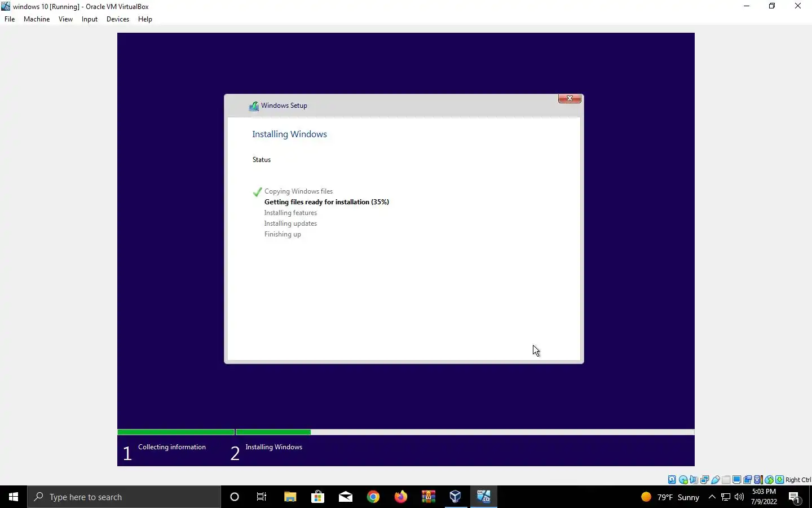This screenshot has height=508, width=812.
Task: Open WinRAR from the taskbar
Action: [x=428, y=497]
